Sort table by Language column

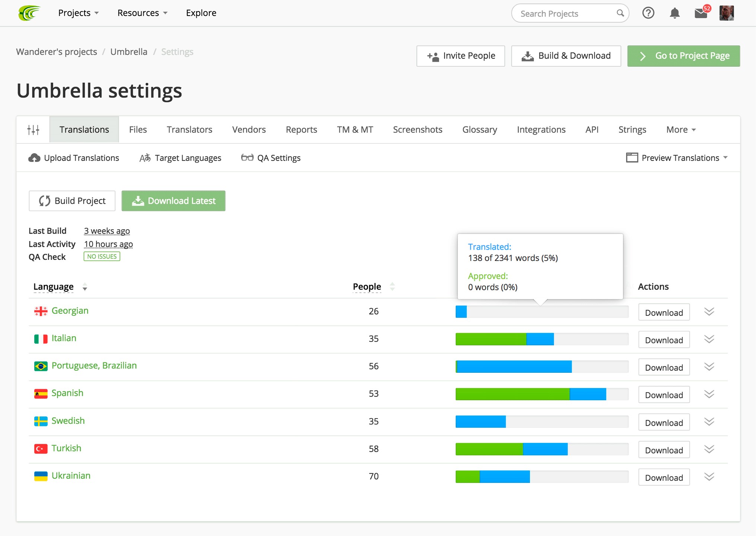coord(54,287)
